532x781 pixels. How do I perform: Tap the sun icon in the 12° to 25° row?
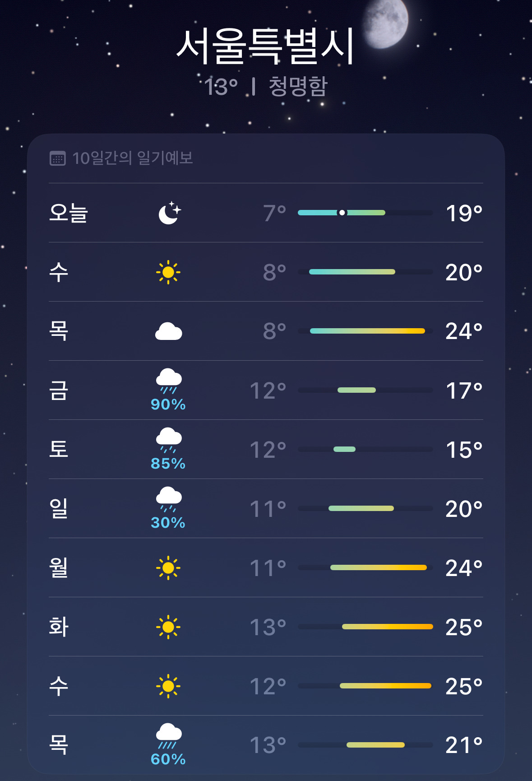click(168, 686)
